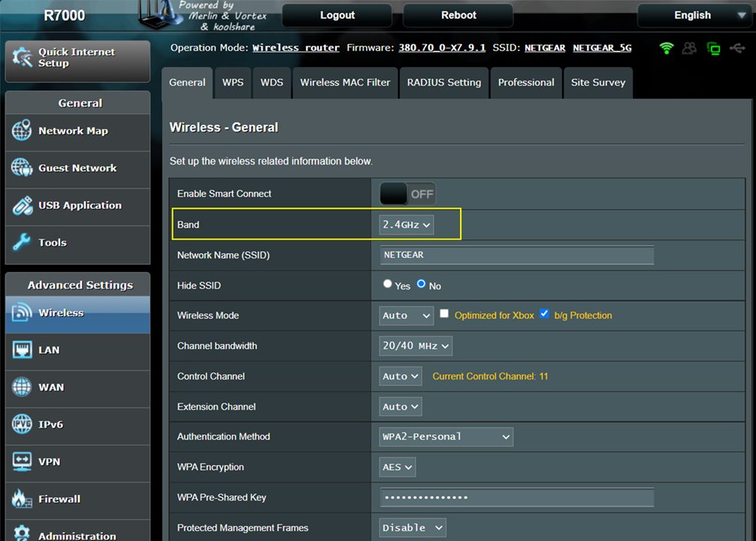Open Tools via the wrench icon
Viewport: 756px width, 541px height.
[22, 243]
